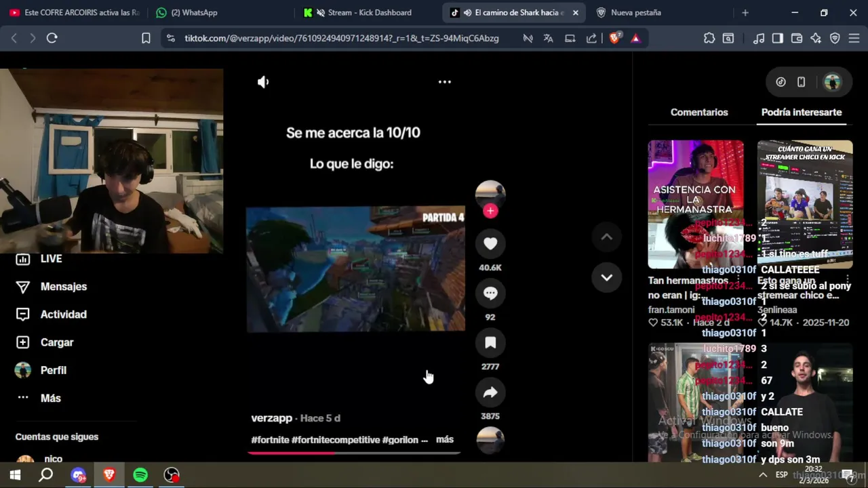Open Spotify from the taskbar

tap(140, 475)
